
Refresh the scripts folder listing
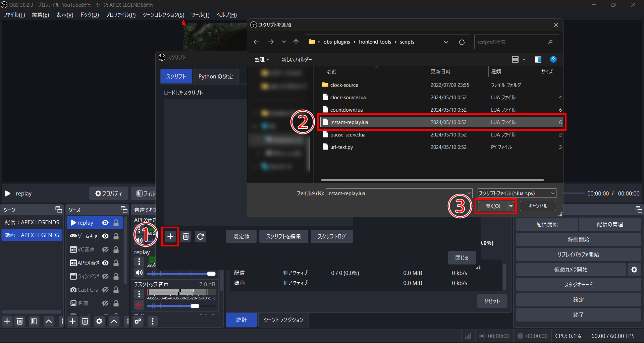(462, 42)
